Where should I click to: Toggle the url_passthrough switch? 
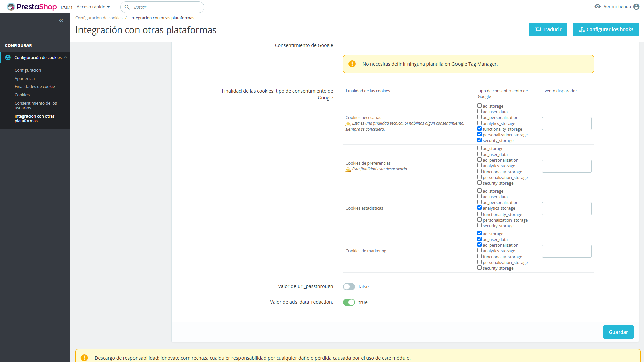click(349, 287)
